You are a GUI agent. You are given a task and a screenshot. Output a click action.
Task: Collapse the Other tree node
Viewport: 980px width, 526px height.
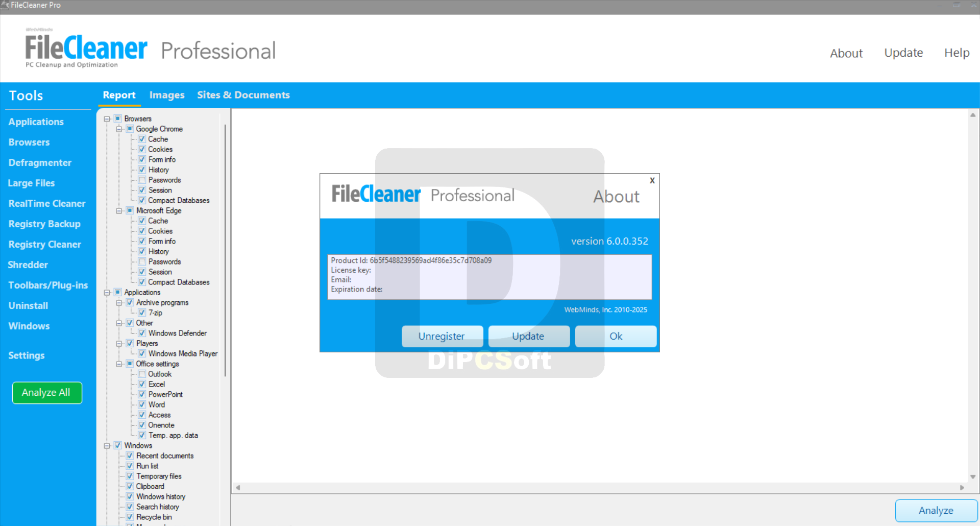pos(119,323)
